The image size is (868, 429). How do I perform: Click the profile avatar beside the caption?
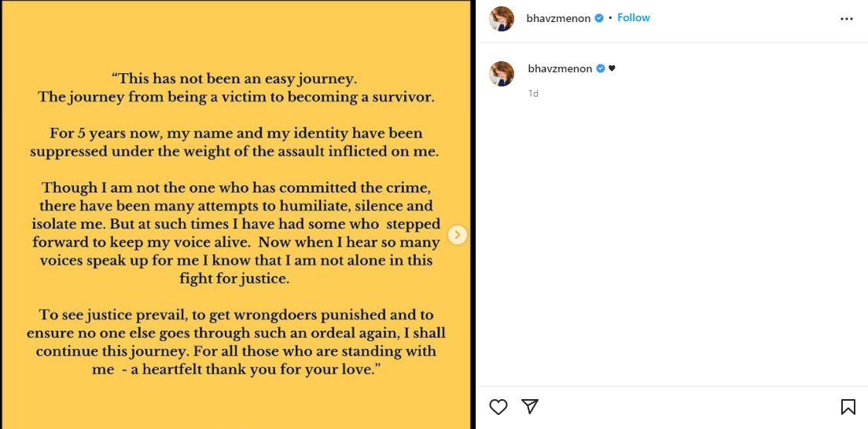click(502, 74)
